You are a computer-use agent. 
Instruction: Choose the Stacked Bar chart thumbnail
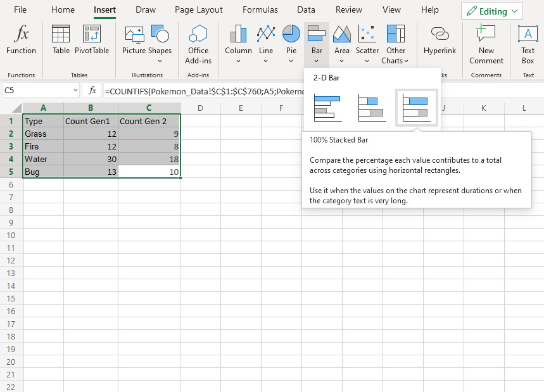[372, 108]
